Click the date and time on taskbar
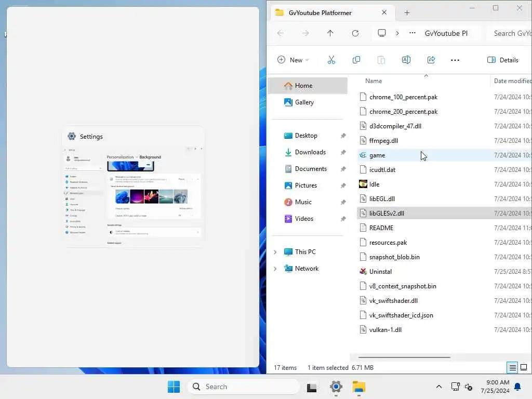The image size is (532, 399). point(495,387)
